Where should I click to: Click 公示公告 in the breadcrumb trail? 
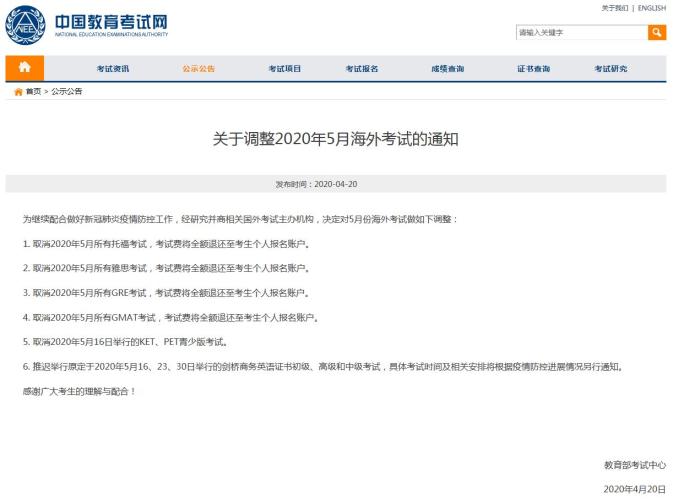[x=67, y=91]
